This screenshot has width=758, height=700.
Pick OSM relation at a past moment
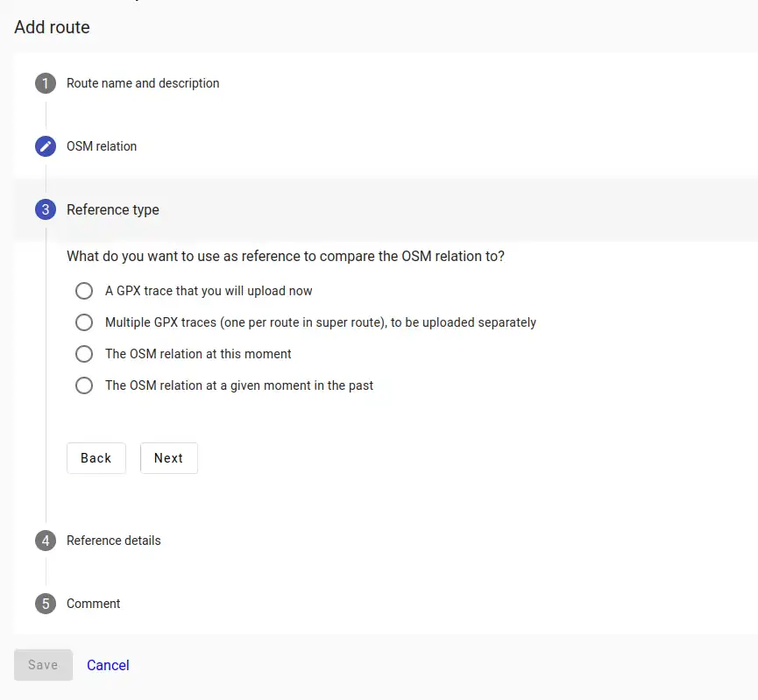(84, 385)
